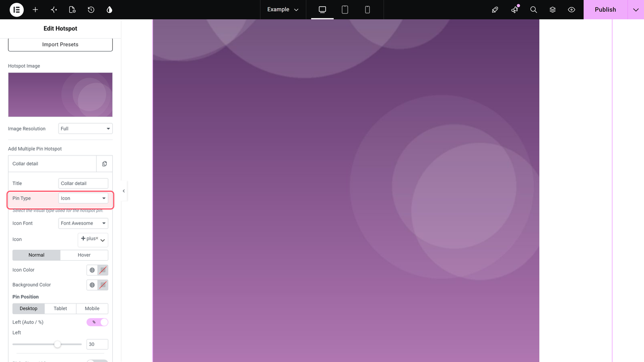The image size is (644, 362).
Task: Open the Example page dropdown
Action: click(283, 10)
